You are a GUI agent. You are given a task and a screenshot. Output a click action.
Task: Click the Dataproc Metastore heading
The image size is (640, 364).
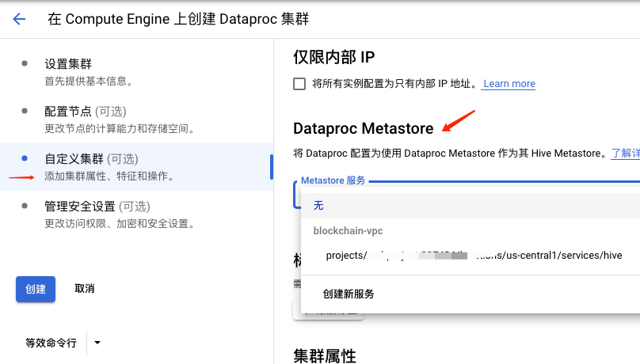[x=364, y=128]
